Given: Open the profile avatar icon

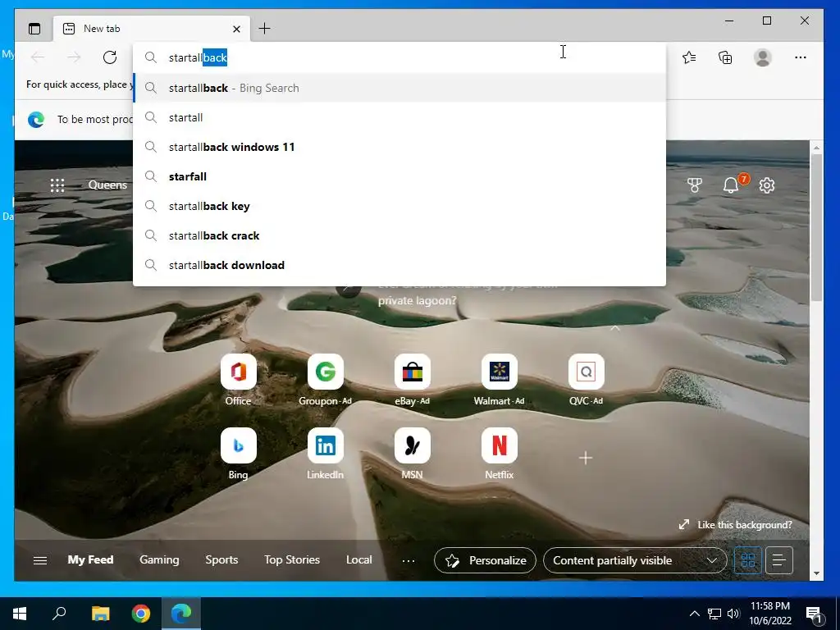Looking at the screenshot, I should tap(763, 57).
